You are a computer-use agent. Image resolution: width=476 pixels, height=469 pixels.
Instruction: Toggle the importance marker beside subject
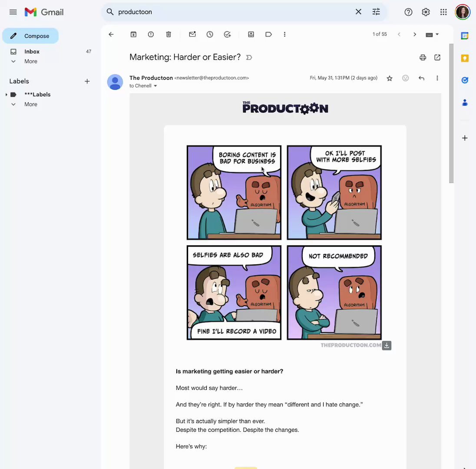249,57
